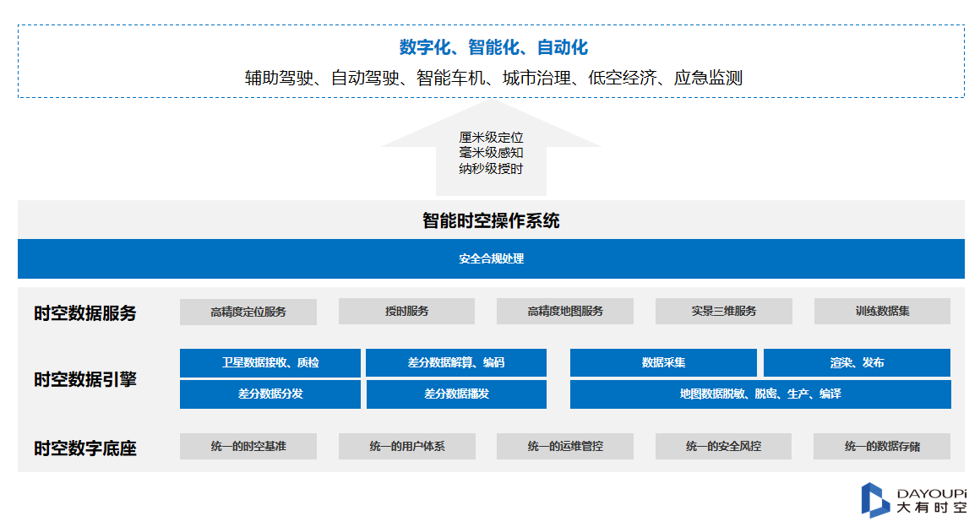This screenshot has height=527, width=980.
Task: Open the 差分数据解算、编码 module
Action: pos(455,362)
